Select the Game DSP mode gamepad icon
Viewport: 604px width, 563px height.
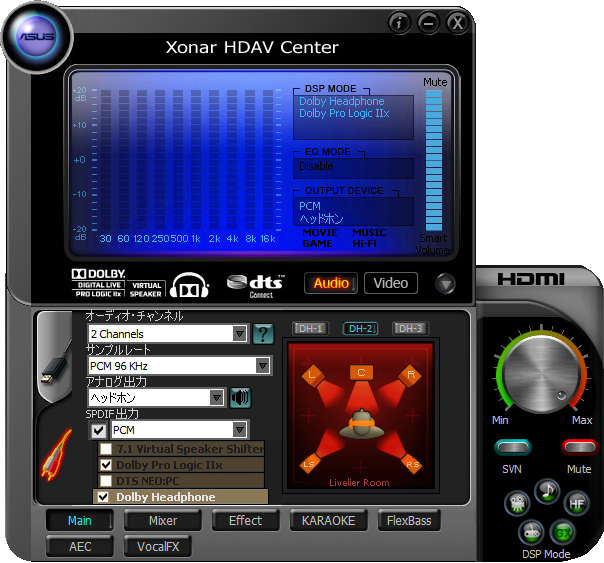coord(529,533)
